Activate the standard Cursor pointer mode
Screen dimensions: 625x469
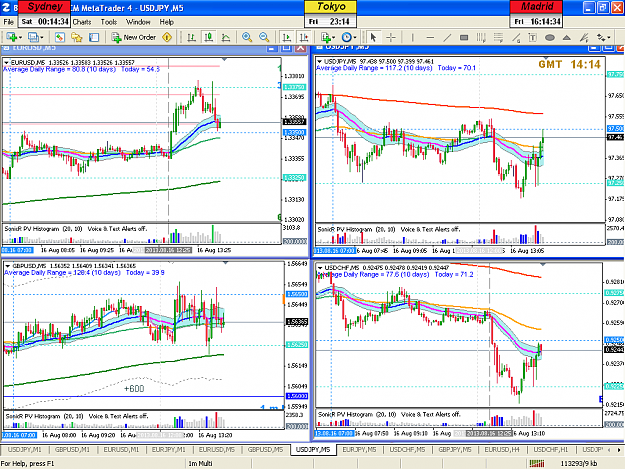point(373,37)
